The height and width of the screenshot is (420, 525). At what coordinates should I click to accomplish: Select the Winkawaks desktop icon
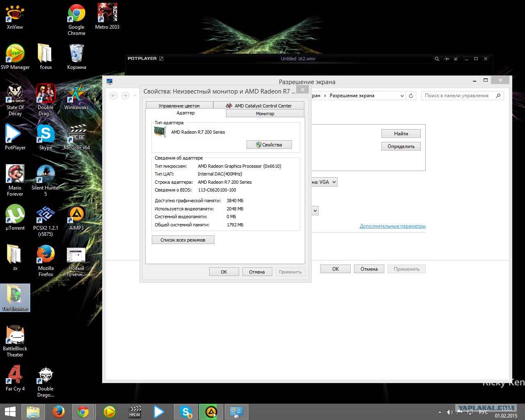tap(76, 97)
